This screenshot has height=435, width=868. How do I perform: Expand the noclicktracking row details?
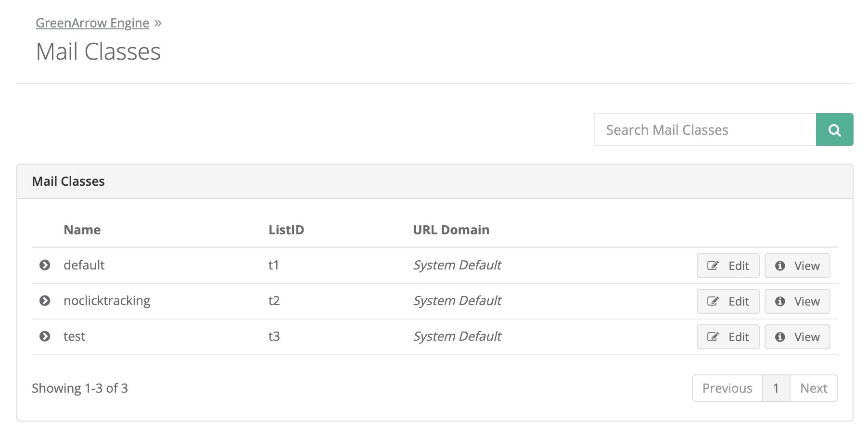pos(45,301)
